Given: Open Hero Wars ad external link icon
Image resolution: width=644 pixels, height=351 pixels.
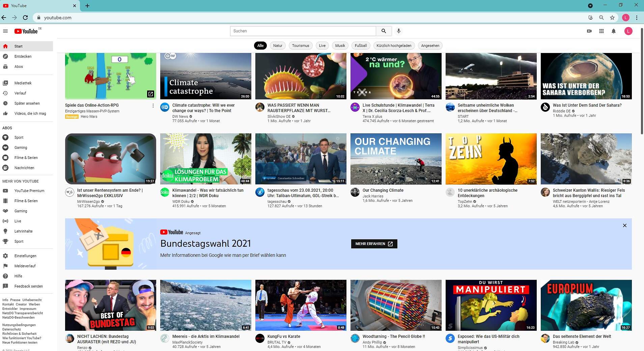Looking at the screenshot, I should click(150, 94).
